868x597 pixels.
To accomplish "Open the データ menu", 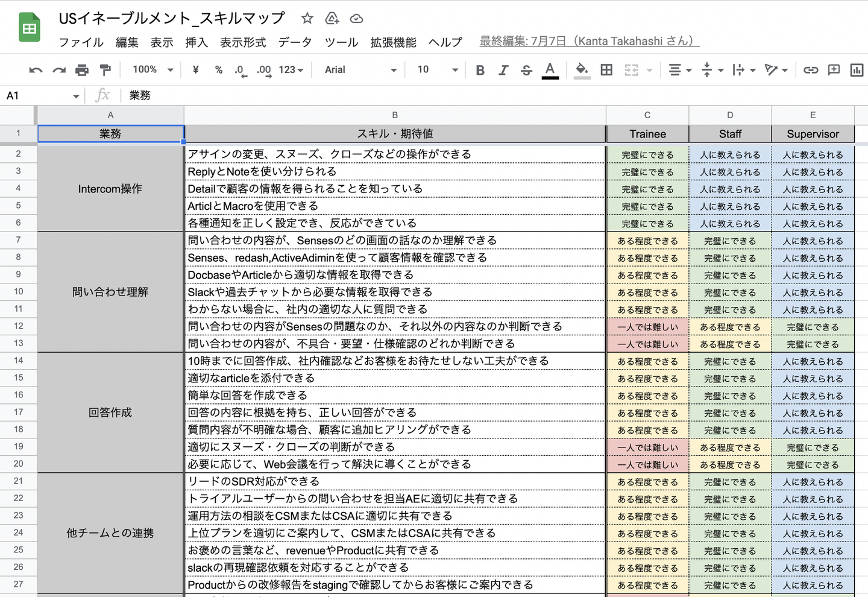I will click(x=295, y=42).
